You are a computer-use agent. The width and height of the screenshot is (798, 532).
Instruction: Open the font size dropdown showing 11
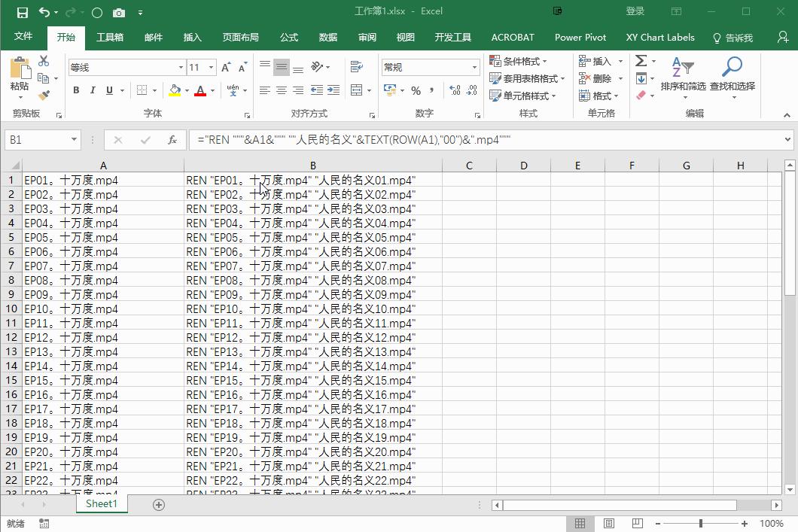click(x=211, y=67)
